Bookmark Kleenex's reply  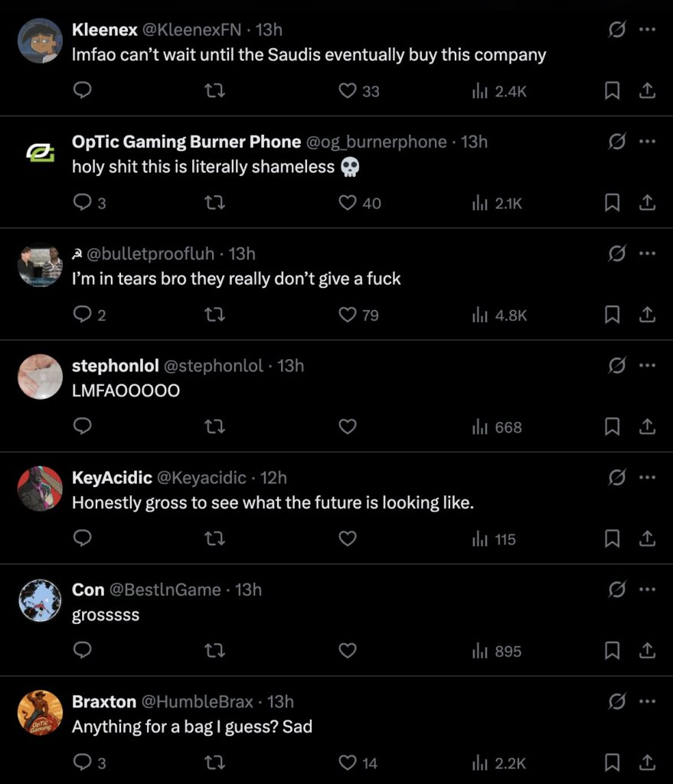tap(611, 90)
